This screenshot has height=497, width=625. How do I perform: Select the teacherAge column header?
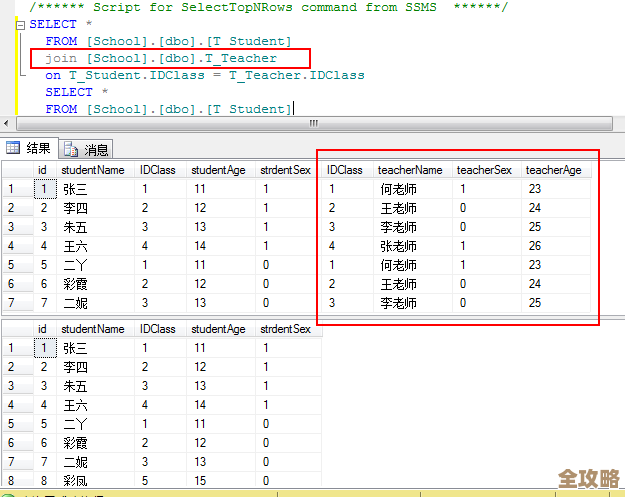(x=553, y=170)
